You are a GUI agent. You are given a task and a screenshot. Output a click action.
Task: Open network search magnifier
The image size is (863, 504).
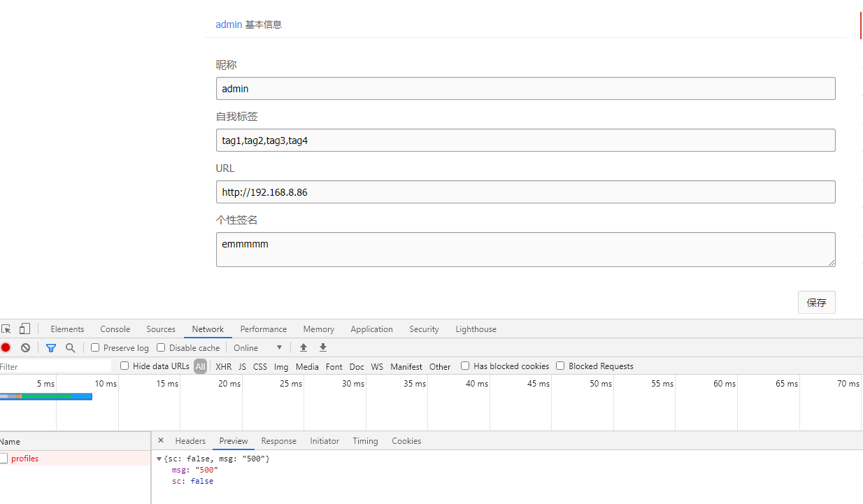pyautogui.click(x=70, y=347)
